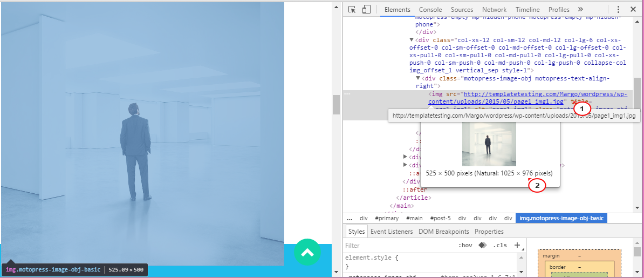Click the Filter styles input field

(399, 246)
